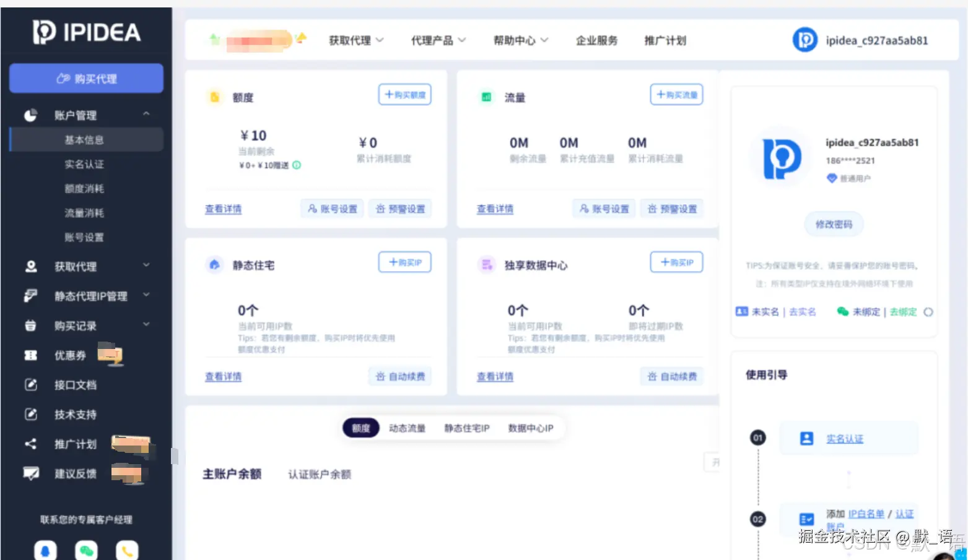
Task: Click the phone contact icon
Action: [x=126, y=550]
